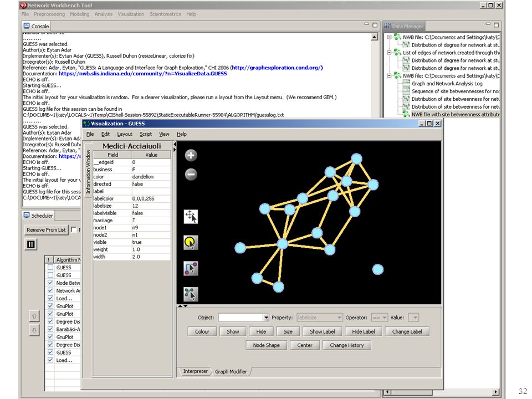Screen dimensions: 532x399
Task: Select the hull tool below the edge tool
Action: pos(191,294)
